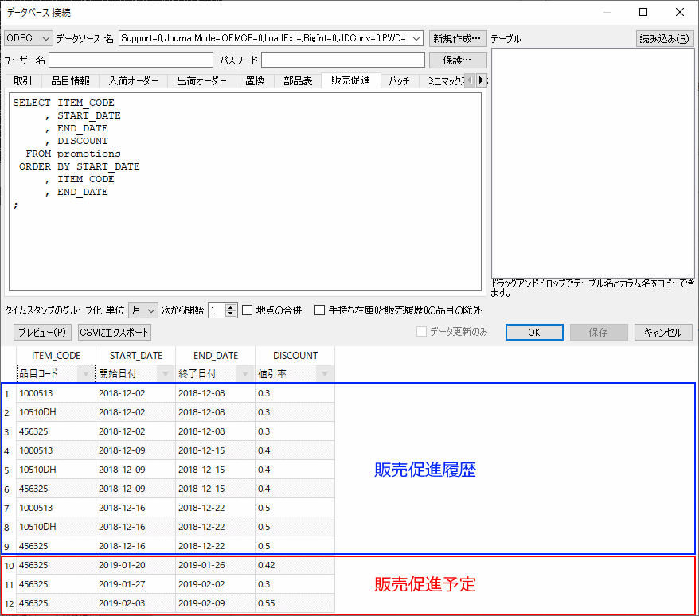
Task: Increment the 次から開始 spinner value
Action: point(231,306)
